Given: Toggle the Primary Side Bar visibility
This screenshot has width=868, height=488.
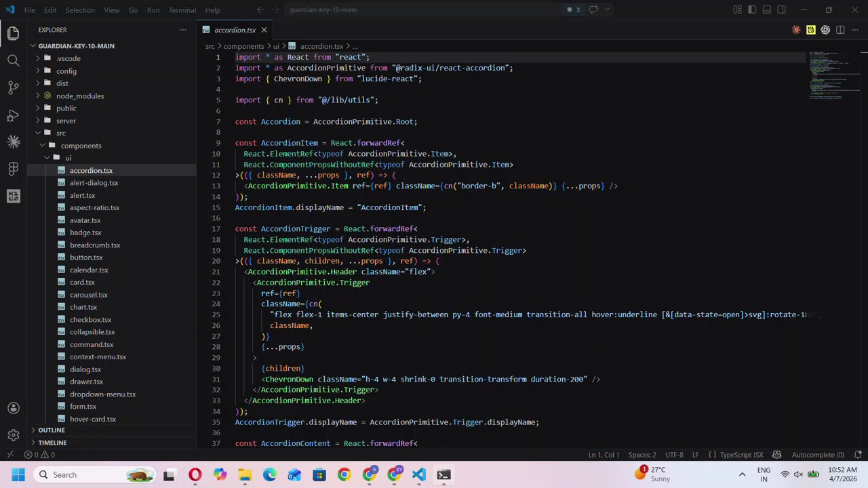Looking at the screenshot, I should pos(752,9).
